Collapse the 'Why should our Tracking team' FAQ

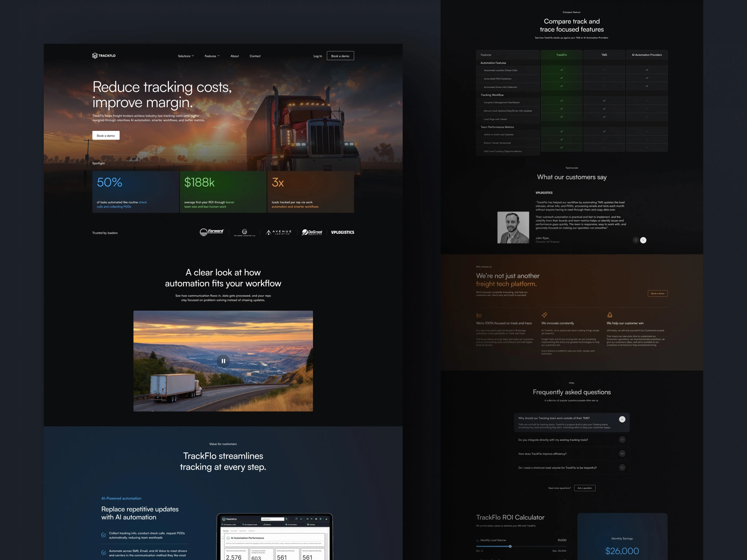[622, 419]
